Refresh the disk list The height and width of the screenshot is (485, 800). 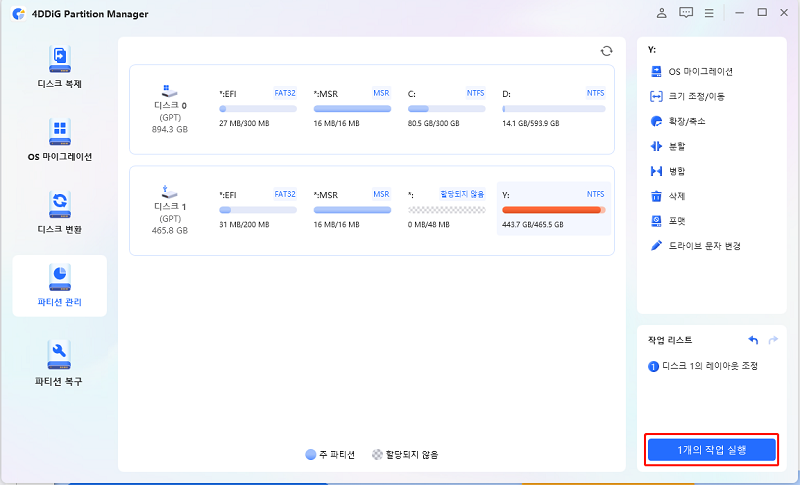(x=606, y=51)
